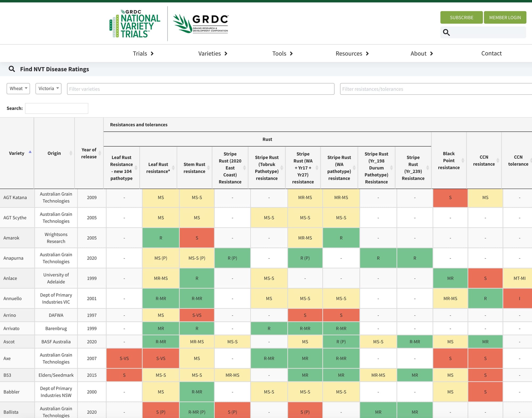This screenshot has height=418, width=532.
Task: Click the magnifier beside Find NVT Disease Ratings
Action: point(12,69)
